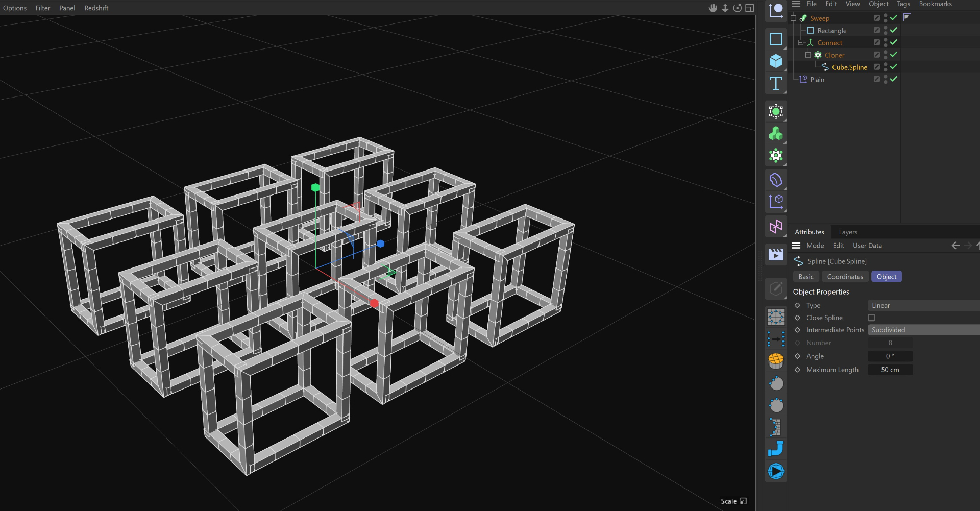Image resolution: width=980 pixels, height=511 pixels.
Task: Toggle the top visibility dot on Sweep
Action: pyautogui.click(x=885, y=16)
